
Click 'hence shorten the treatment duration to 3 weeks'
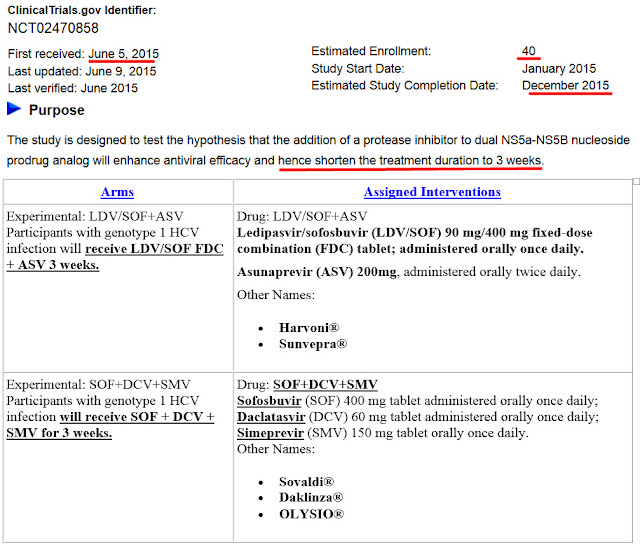(410, 160)
